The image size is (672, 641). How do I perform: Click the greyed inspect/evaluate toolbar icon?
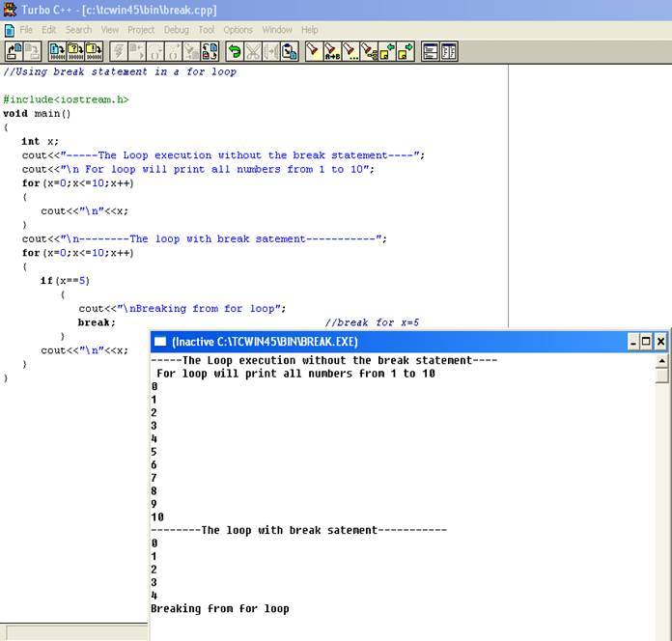pyautogui.click(x=191, y=51)
